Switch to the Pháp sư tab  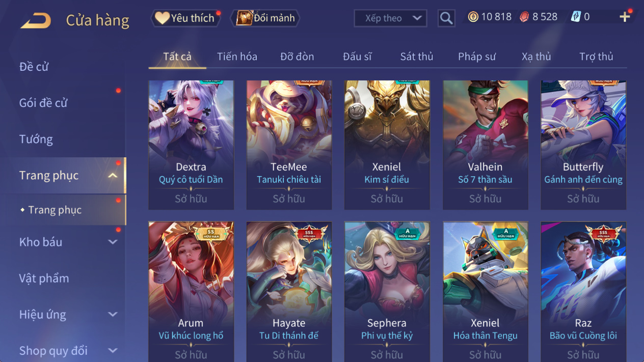pyautogui.click(x=476, y=57)
